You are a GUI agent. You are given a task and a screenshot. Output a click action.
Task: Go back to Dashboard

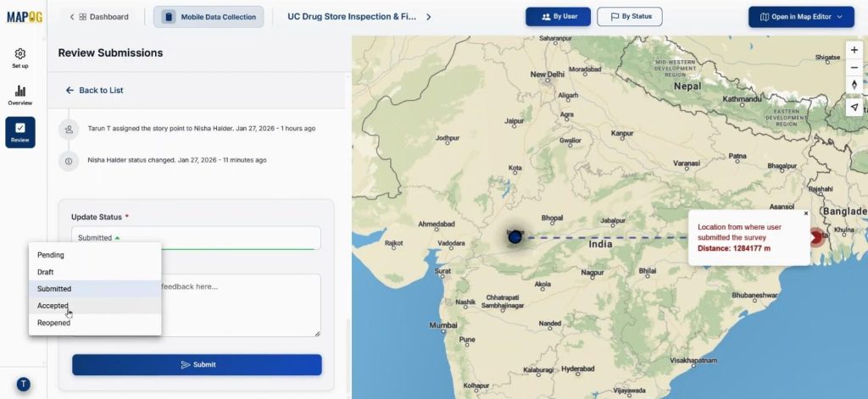point(98,17)
